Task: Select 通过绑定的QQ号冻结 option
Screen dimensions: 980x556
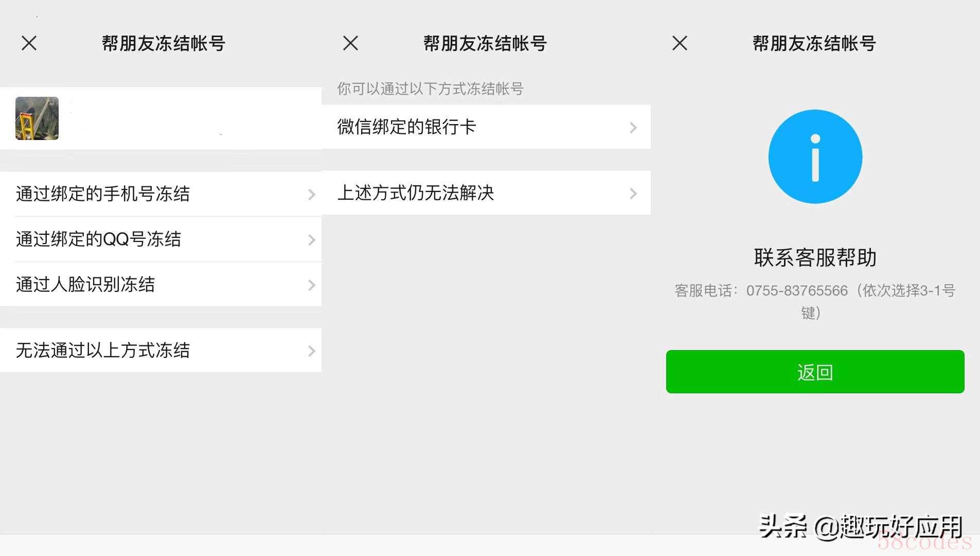Action: (x=161, y=239)
